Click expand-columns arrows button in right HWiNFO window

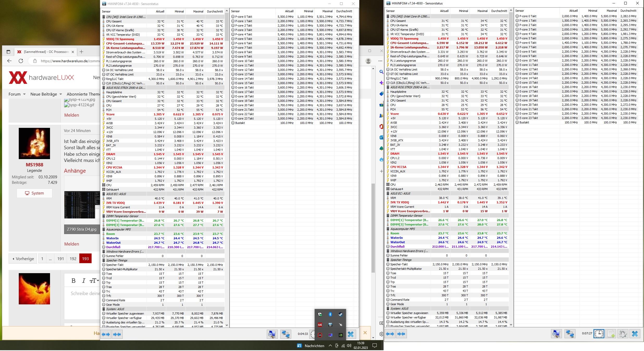click(390, 334)
